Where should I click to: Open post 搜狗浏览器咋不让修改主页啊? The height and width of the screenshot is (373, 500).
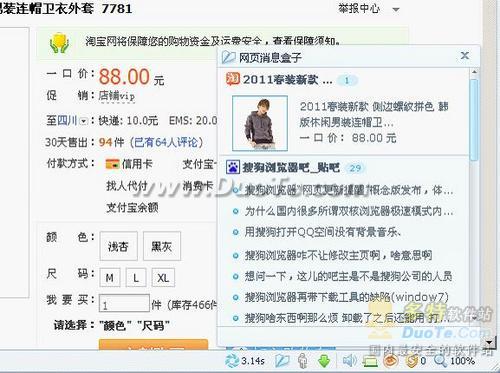tap(338, 255)
